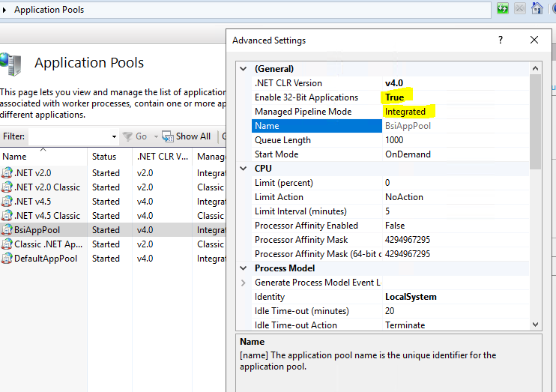Viewport: 556px width, 392px height.
Task: Click the .NET v4.5 Classic pool icon
Action: click(x=7, y=216)
